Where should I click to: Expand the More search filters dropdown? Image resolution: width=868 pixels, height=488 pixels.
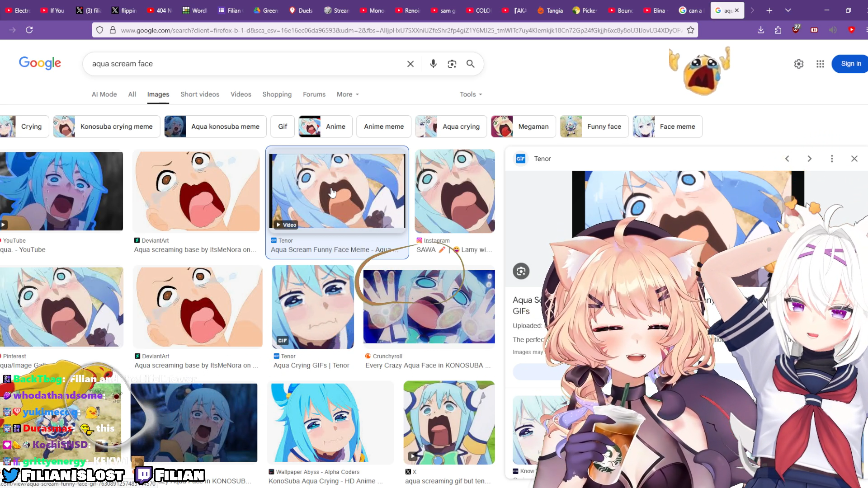pos(348,94)
